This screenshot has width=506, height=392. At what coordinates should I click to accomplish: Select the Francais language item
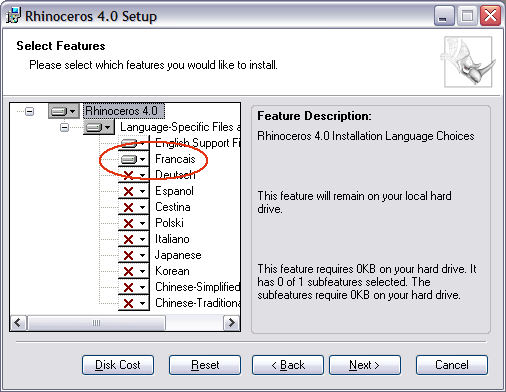click(x=175, y=159)
